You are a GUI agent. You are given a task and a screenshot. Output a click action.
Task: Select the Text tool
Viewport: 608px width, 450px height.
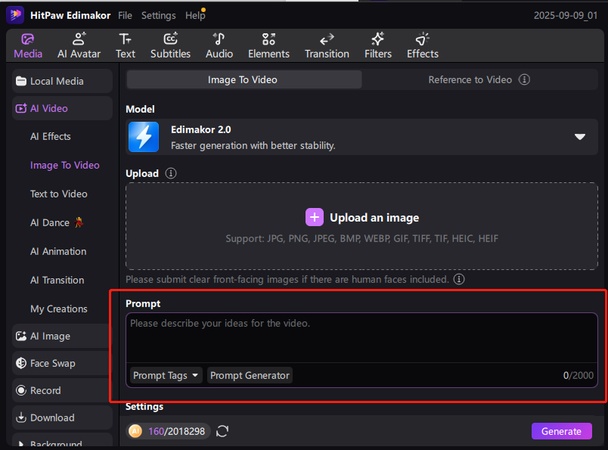pos(125,46)
